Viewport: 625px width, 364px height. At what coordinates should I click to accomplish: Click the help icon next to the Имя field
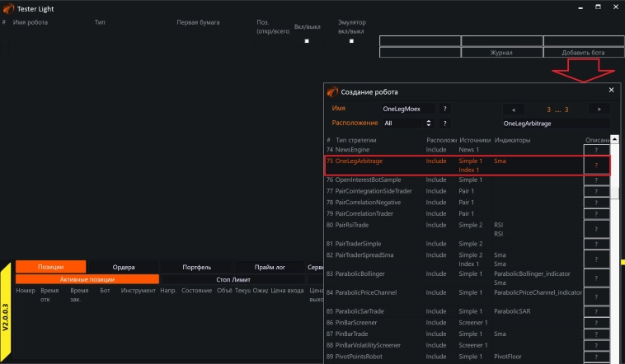point(445,109)
